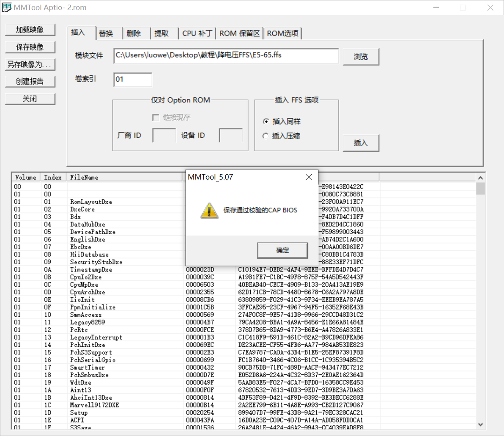The image size is (504, 436).
Task: Click the 另存映像为... button
Action: [x=30, y=65]
